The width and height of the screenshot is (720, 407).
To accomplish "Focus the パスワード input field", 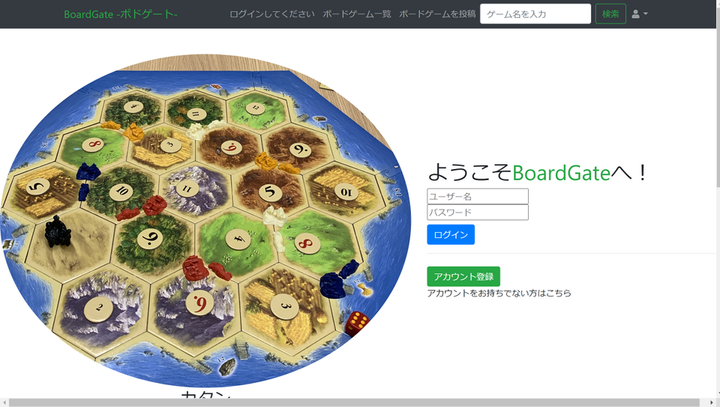I will pyautogui.click(x=478, y=212).
